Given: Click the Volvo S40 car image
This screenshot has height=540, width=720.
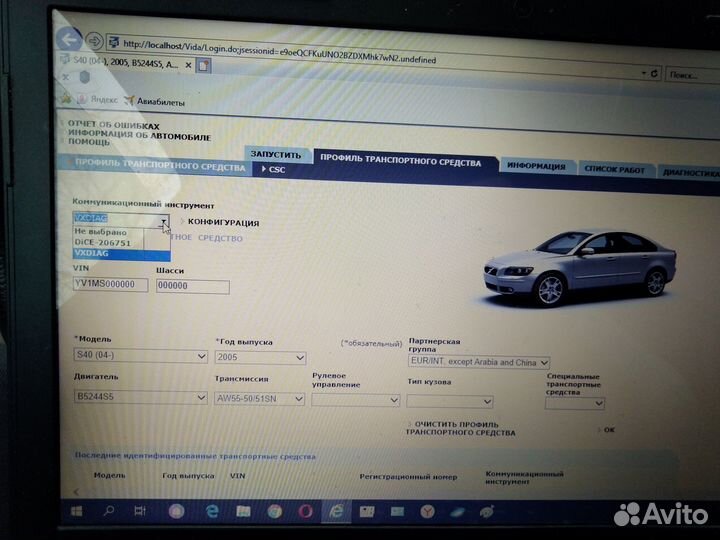Looking at the screenshot, I should (x=579, y=268).
